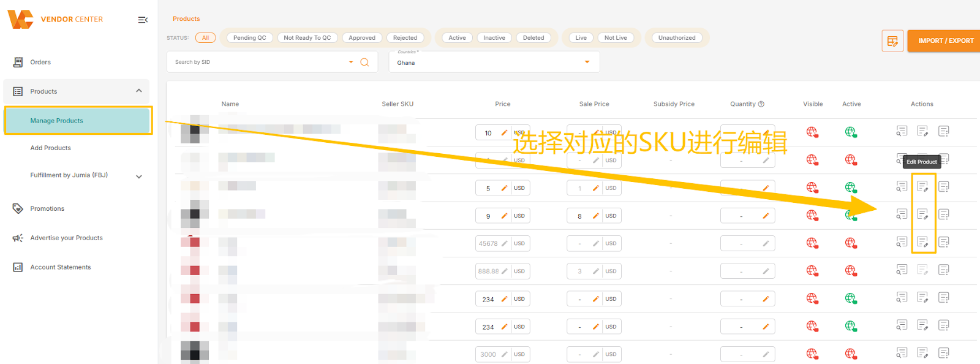Click Edit Product icon in the price 5 row
Image resolution: width=980 pixels, height=364 pixels.
point(922,186)
